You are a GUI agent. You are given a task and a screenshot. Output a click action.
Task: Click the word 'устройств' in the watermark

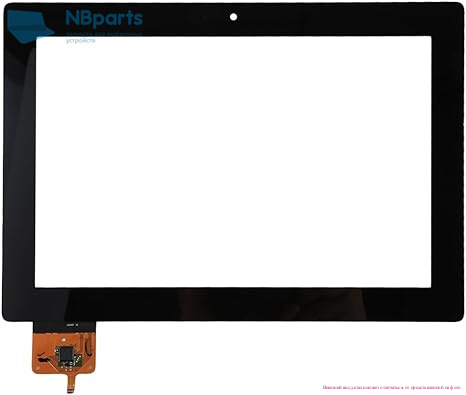coord(80,40)
